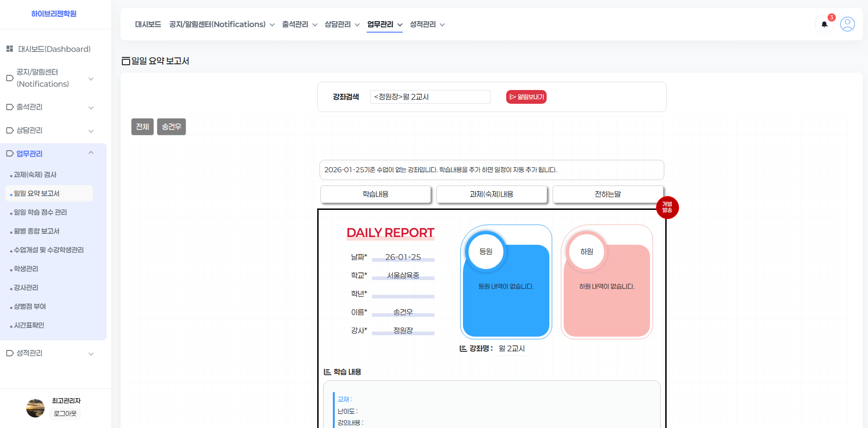Image resolution: width=868 pixels, height=428 pixels.
Task: Click the 등원 circle icon
Action: pyautogui.click(x=486, y=252)
